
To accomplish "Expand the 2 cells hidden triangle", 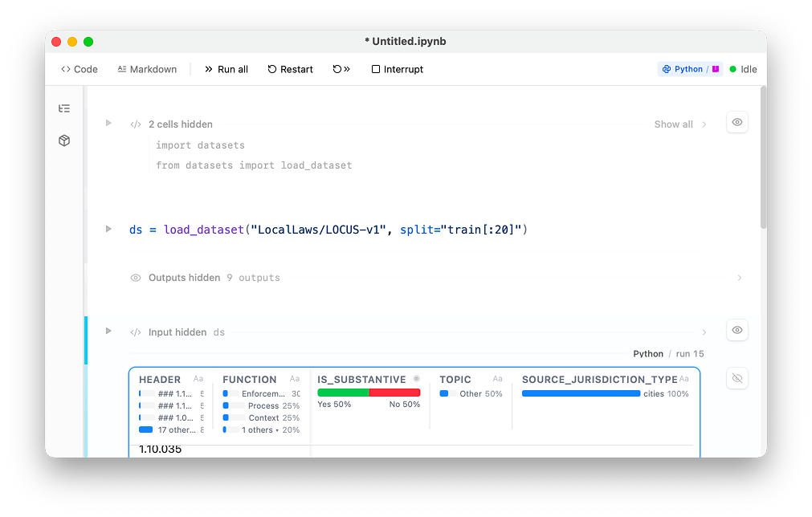I will tap(108, 123).
